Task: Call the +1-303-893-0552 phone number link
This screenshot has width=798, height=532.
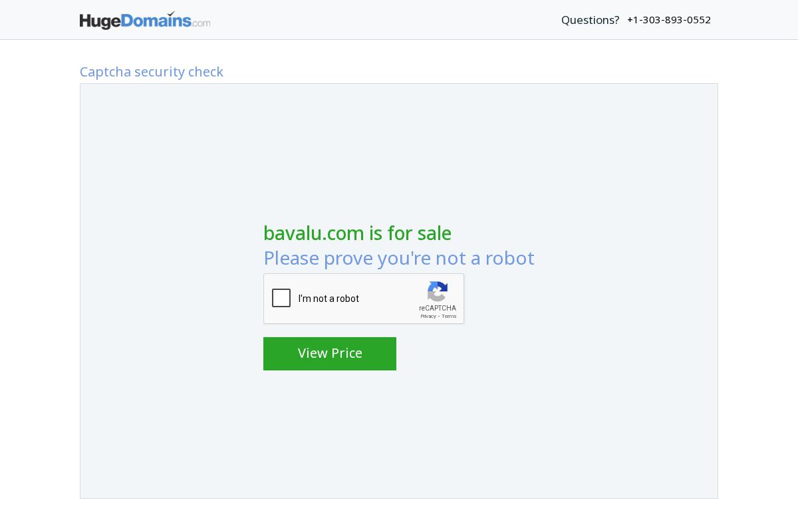Action: 669,19
